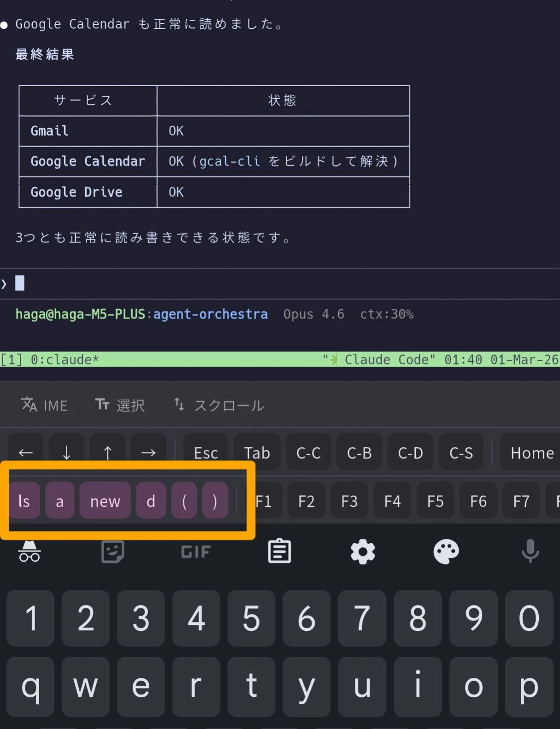Click the 'Google Calendar' table cell

click(x=88, y=161)
